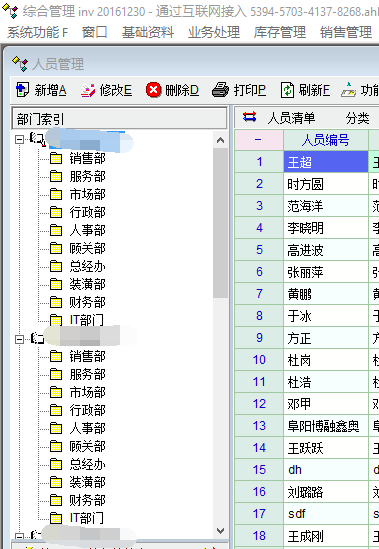This screenshot has height=549, width=379.
Task: Click the 新增A add-record icon
Action: coord(23,90)
